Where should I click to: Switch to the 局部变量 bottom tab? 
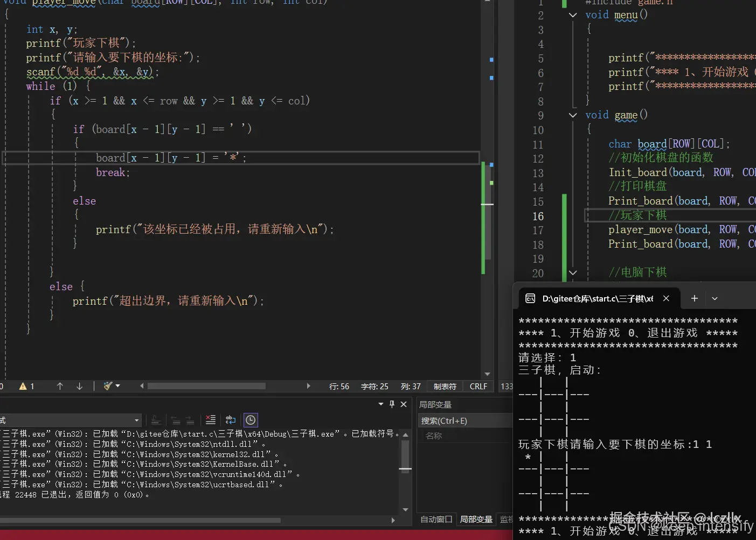(x=476, y=519)
